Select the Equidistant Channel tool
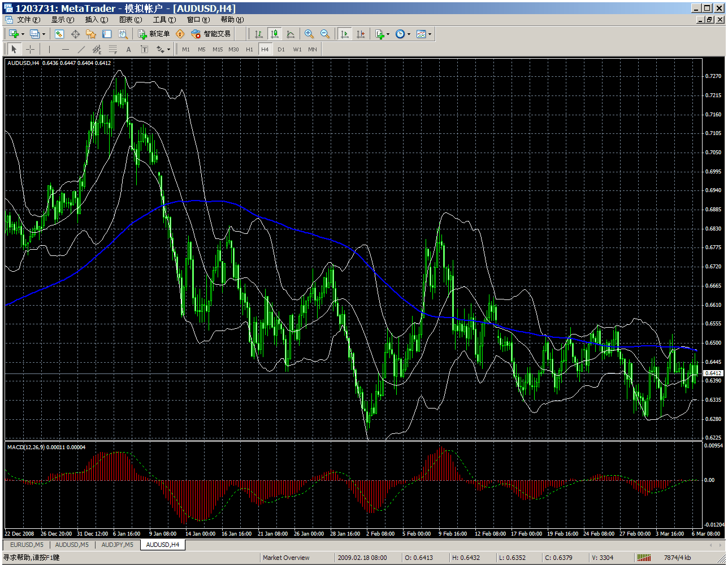This screenshot has width=728, height=565. coord(97,49)
